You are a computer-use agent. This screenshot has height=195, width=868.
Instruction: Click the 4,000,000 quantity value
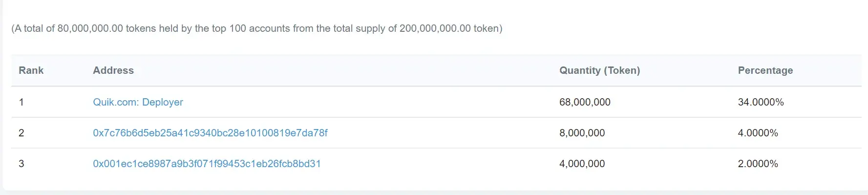click(x=582, y=164)
